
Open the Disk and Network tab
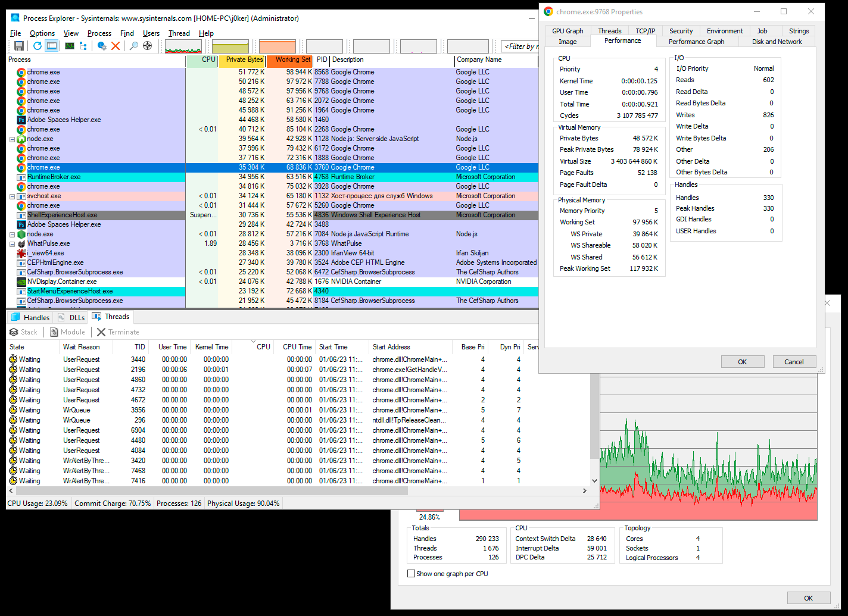click(x=777, y=42)
